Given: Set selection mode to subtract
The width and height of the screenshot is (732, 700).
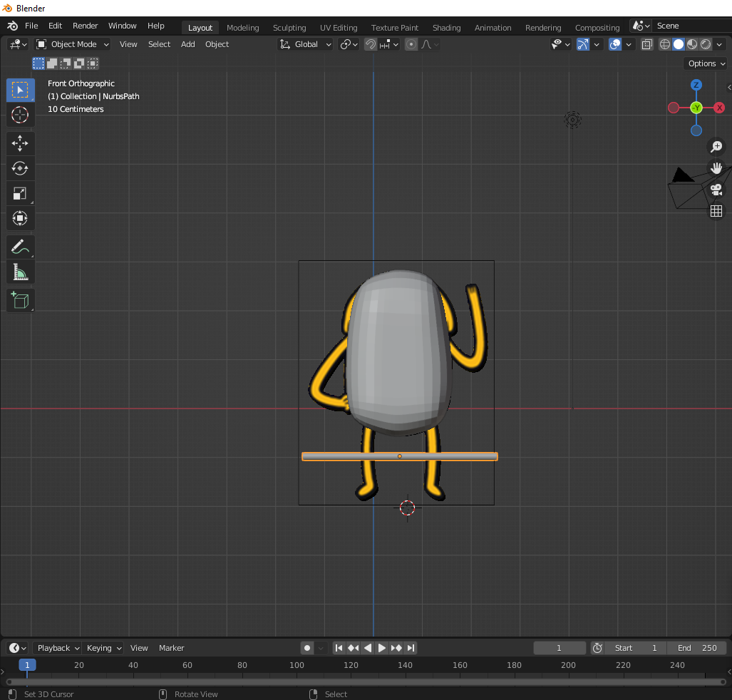Looking at the screenshot, I should [66, 63].
